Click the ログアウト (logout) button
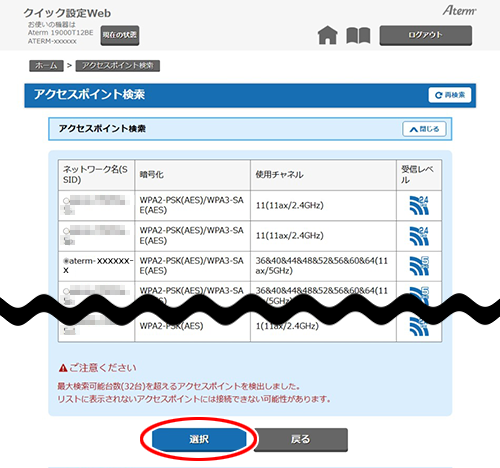The image size is (500, 468). pos(426,35)
